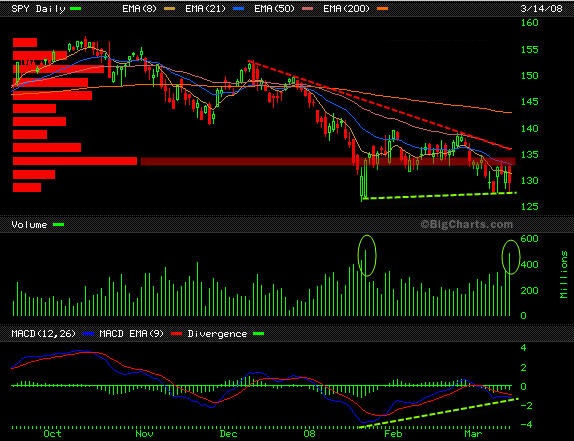574x441 pixels.
Task: Click the circled January volume spike
Action: tap(366, 255)
